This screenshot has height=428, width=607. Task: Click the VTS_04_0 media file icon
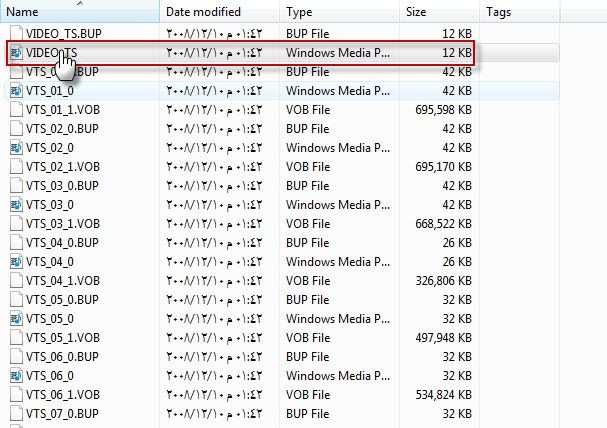point(16,262)
